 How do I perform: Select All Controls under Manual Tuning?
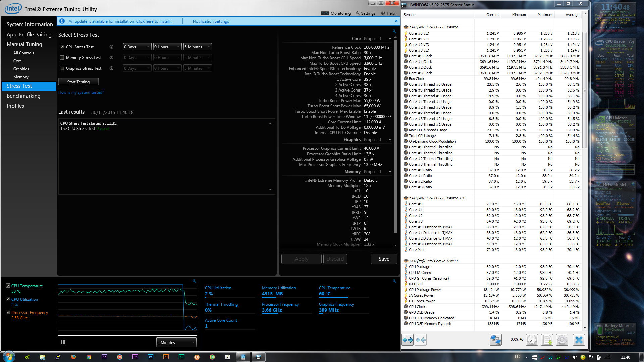tap(23, 53)
